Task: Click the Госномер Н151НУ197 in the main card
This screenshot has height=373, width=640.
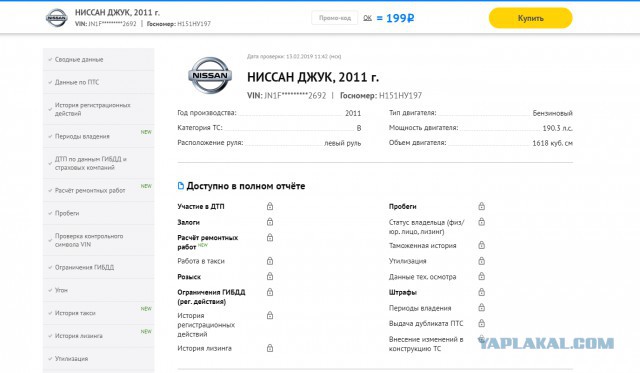Action: 381,95
